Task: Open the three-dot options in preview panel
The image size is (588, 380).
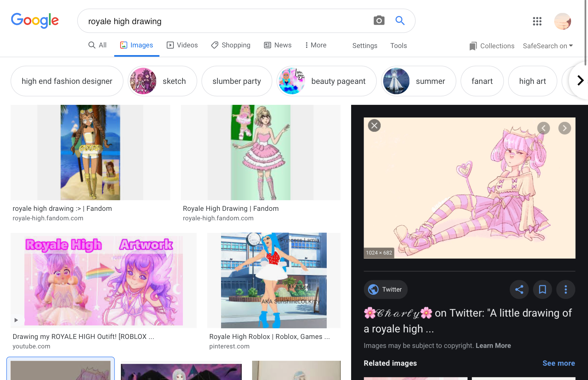Action: click(566, 289)
